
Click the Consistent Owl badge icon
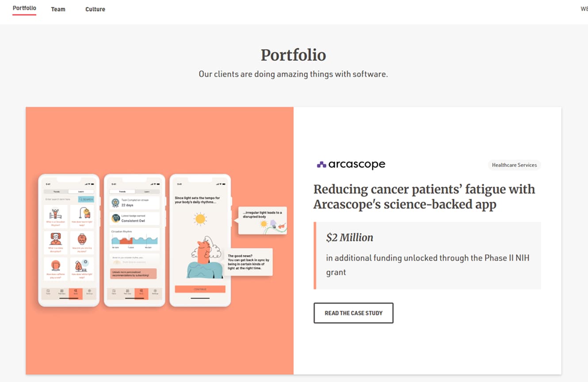[116, 218]
